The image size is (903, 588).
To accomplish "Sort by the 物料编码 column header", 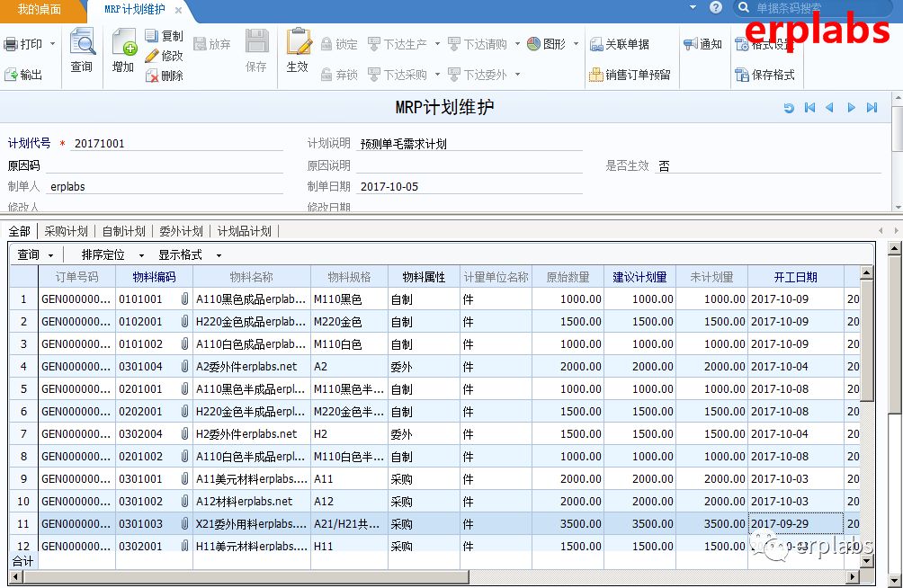I will tap(155, 277).
